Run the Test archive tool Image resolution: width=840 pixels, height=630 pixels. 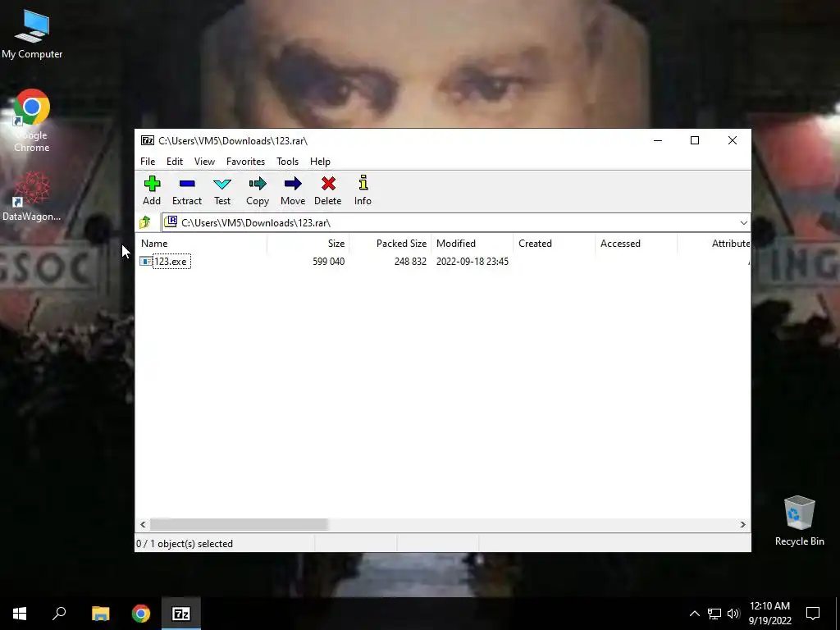pos(222,184)
